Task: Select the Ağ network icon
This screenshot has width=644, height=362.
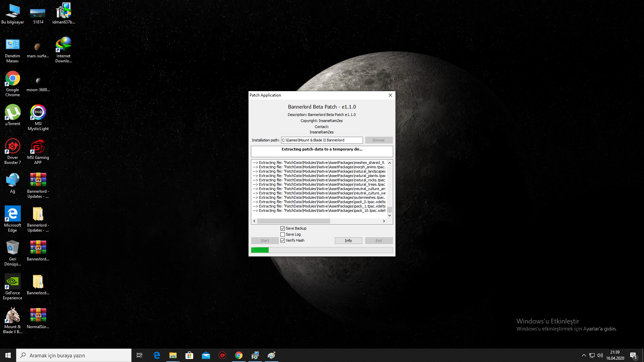Action: (x=13, y=183)
